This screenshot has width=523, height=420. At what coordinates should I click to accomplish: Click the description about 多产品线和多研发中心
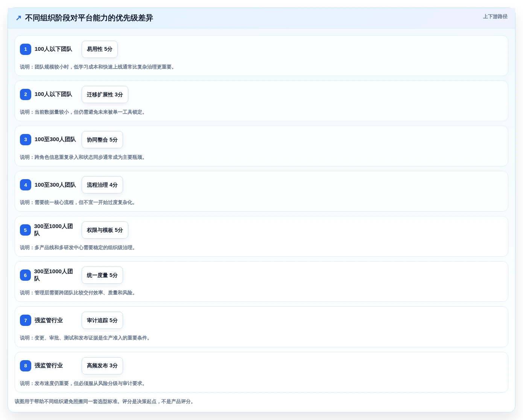[79, 248]
